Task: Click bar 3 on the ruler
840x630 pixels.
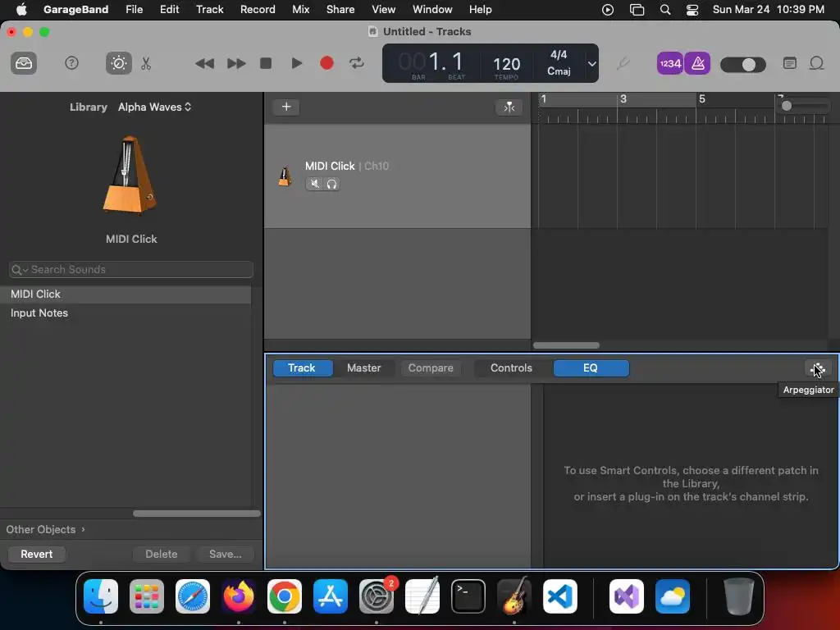Action: 623,99
